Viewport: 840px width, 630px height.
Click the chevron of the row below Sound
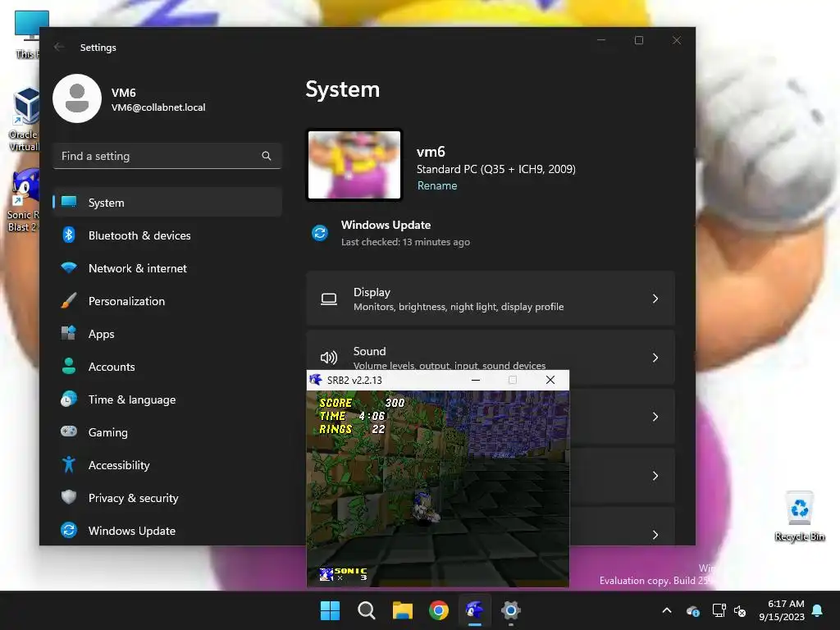[655, 417]
